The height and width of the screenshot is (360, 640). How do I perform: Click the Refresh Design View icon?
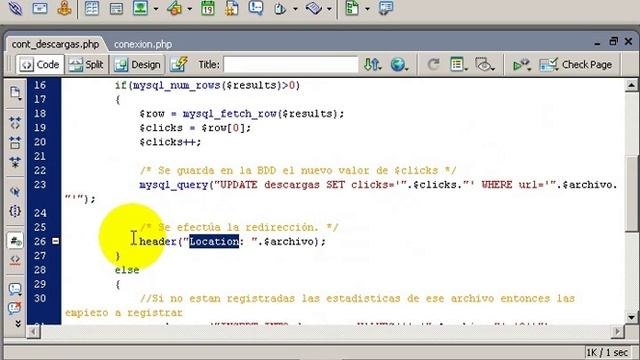pos(433,64)
